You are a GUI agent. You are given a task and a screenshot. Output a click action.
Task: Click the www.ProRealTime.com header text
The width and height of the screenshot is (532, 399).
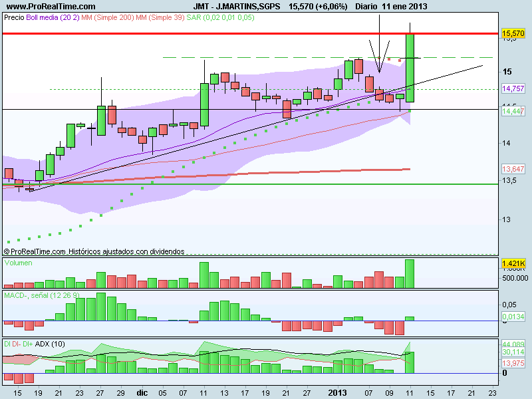[51, 6]
